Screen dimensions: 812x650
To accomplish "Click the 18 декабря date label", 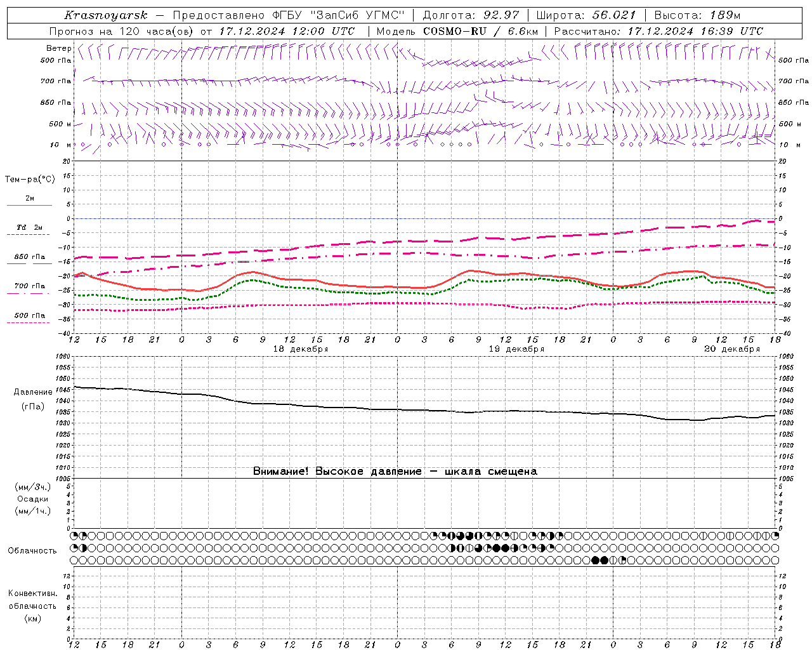I will coord(300,349).
